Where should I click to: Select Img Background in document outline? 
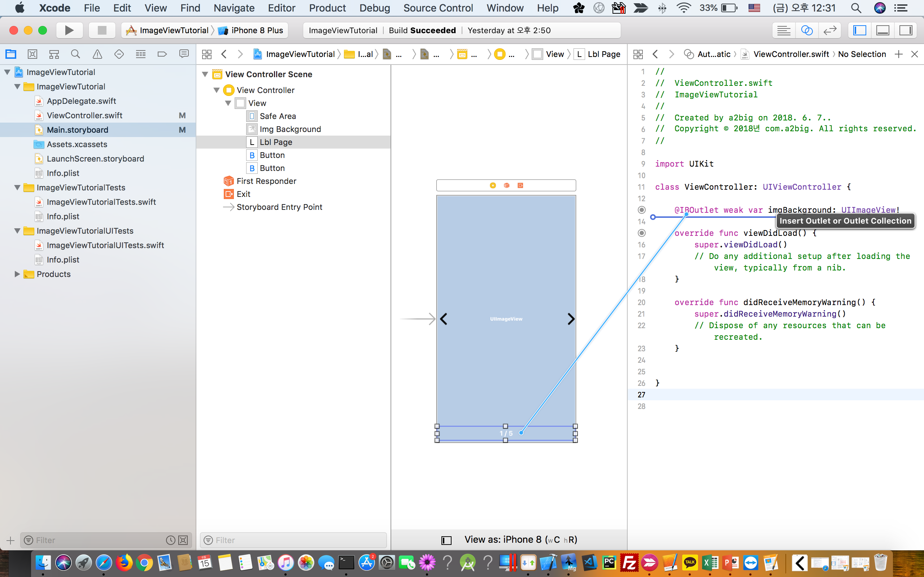(x=290, y=129)
